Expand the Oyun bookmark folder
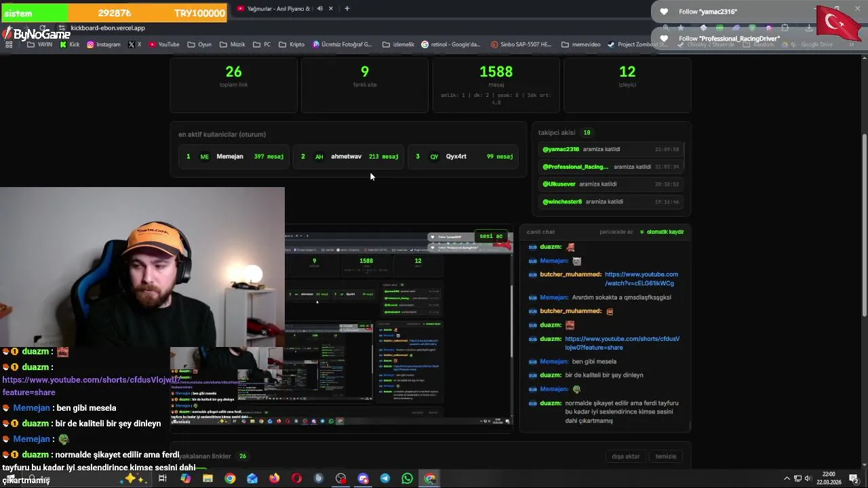The width and height of the screenshot is (868, 488). (199, 45)
